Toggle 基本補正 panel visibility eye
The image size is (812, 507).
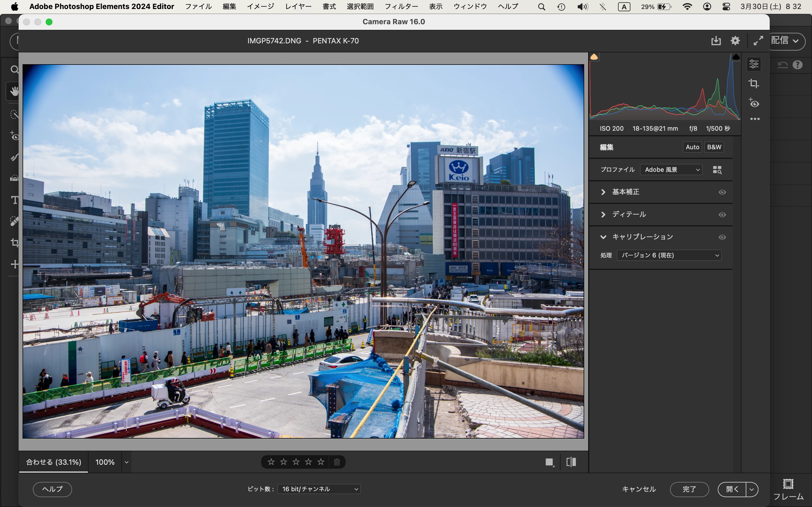click(722, 192)
